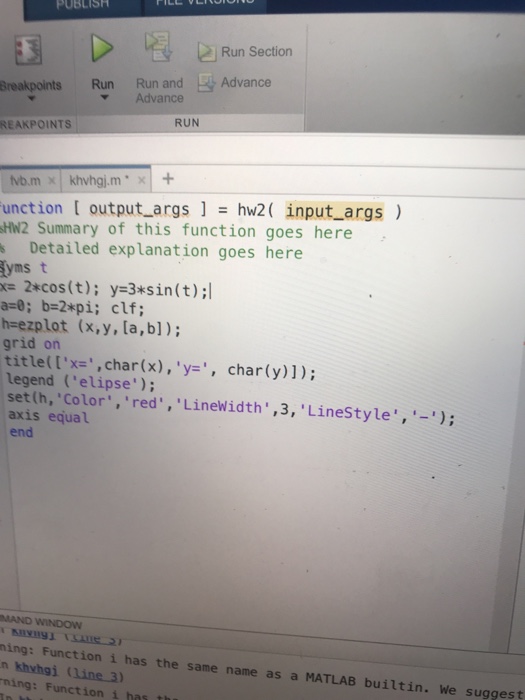Click the title(['x=',char(x)...) line
This screenshot has height=700, width=525.
(x=160, y=367)
